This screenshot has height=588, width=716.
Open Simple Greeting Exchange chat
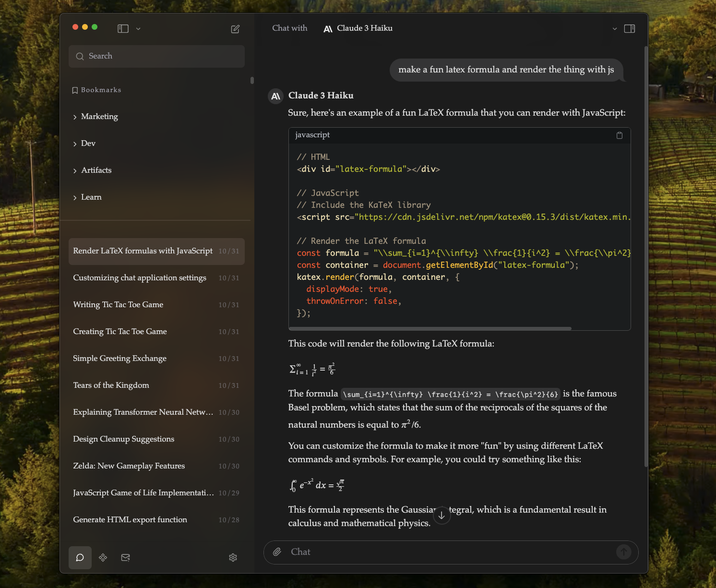tap(156, 359)
